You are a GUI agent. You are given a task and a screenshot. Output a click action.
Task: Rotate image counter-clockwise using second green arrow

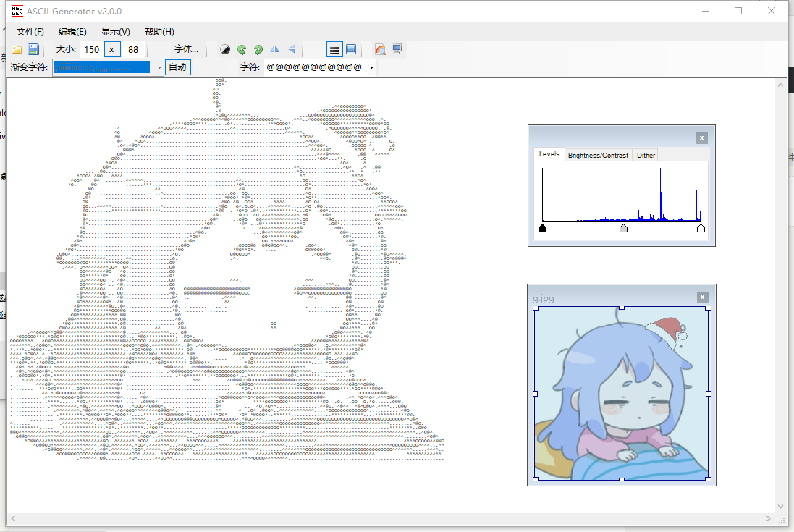point(258,50)
